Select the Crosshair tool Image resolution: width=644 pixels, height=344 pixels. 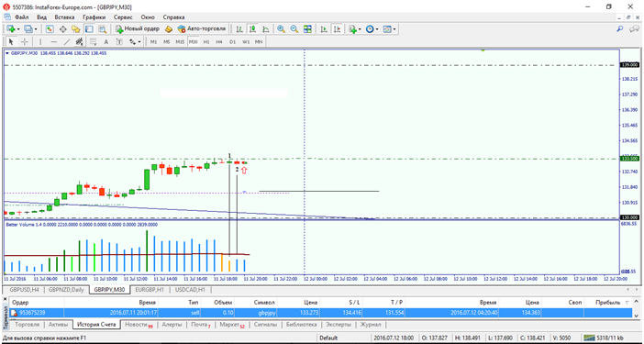(x=24, y=41)
